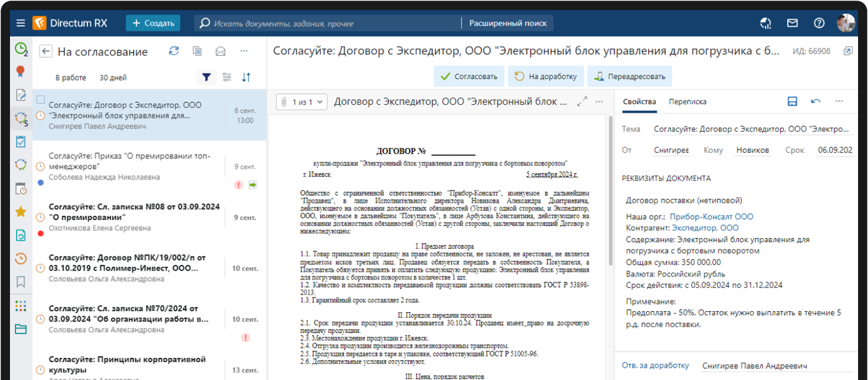
Task: Open the checked calendar sidebar icon
Action: pos(20,141)
